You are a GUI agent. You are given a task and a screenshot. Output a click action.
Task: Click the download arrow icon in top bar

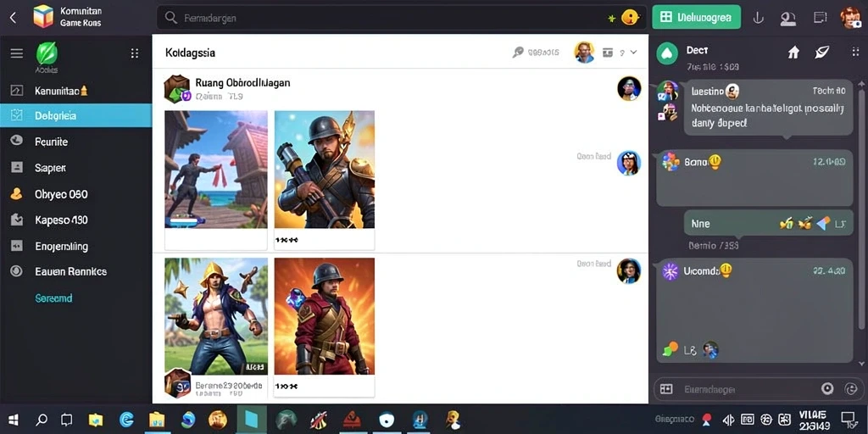tap(758, 18)
